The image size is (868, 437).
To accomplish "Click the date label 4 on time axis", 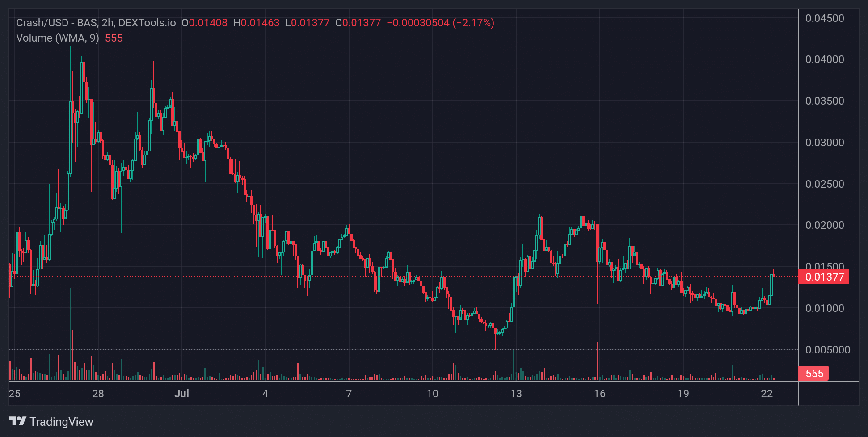I will pyautogui.click(x=265, y=394).
